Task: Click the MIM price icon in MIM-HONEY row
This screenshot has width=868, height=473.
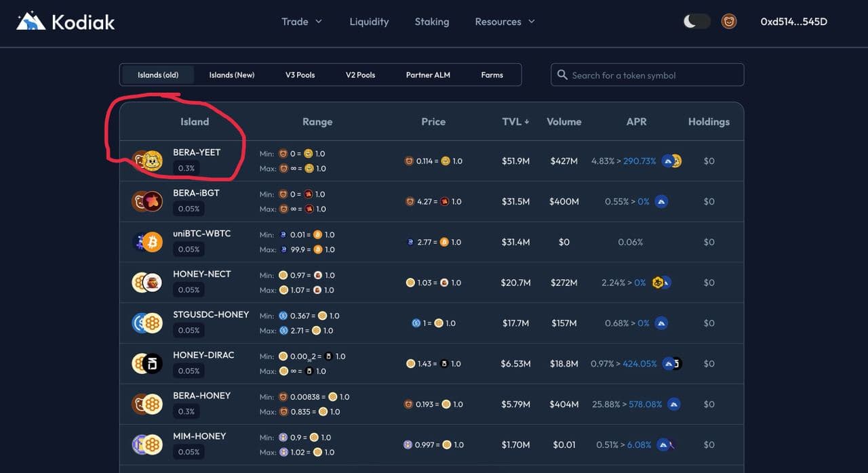Action: tap(408, 445)
